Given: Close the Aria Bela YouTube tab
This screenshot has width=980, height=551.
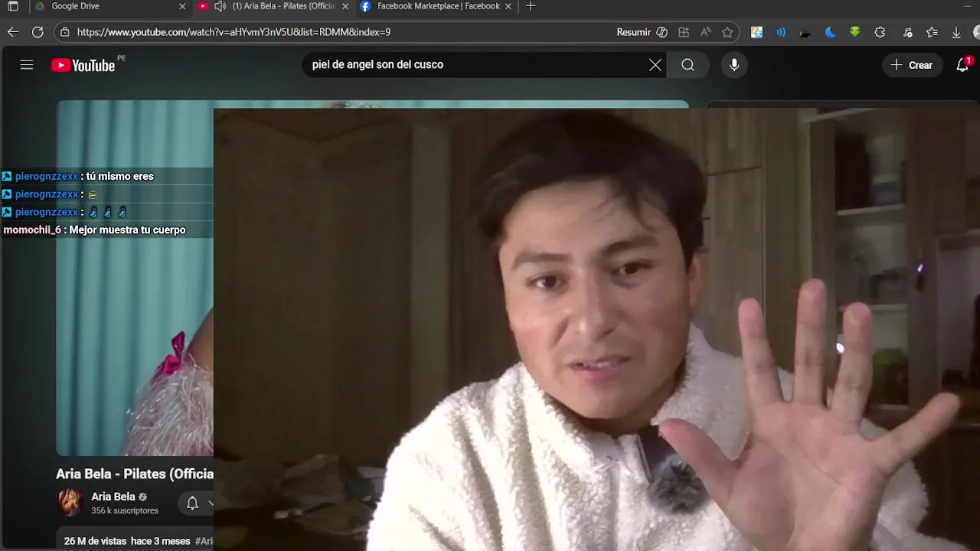Looking at the screenshot, I should [x=345, y=6].
